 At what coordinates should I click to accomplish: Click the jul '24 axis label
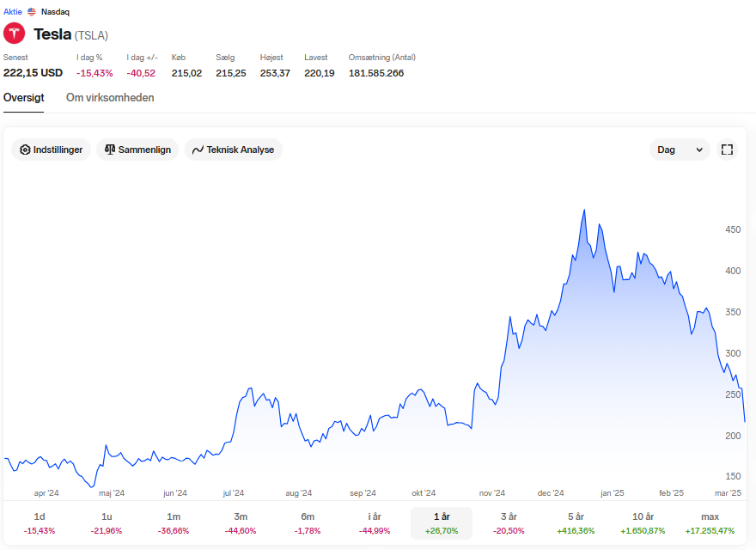(x=234, y=493)
